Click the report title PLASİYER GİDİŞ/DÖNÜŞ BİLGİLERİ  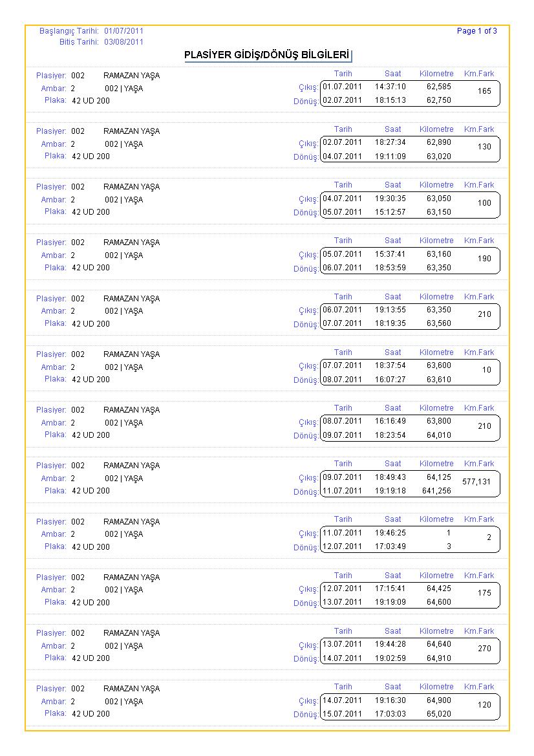coord(266,55)
